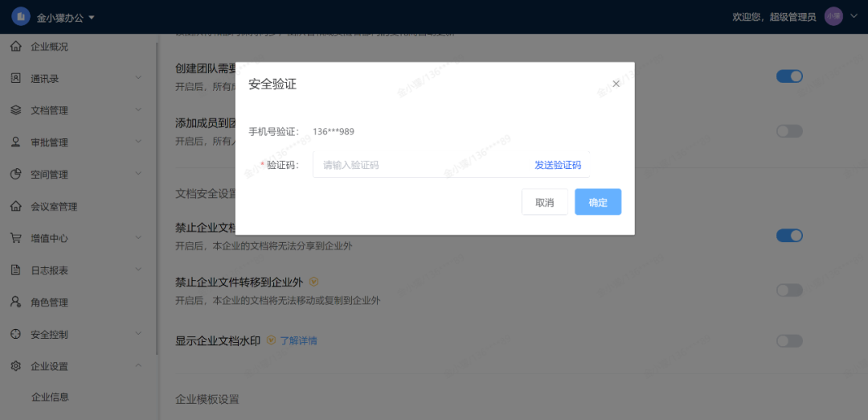Screen dimensions: 868x420
Task: Click 发送验证码 link
Action: (x=558, y=165)
